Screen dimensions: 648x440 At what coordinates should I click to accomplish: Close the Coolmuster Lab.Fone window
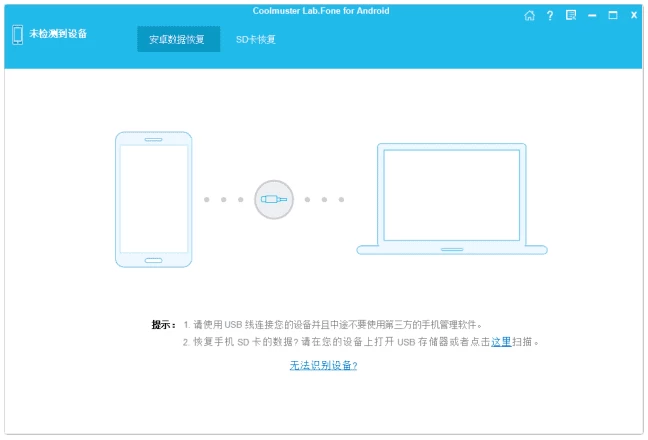[634, 16]
